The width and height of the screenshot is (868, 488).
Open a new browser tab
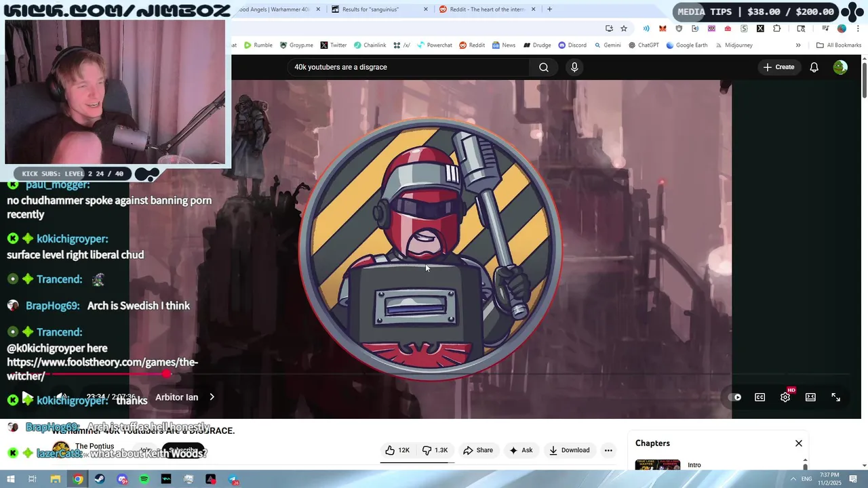coord(549,9)
